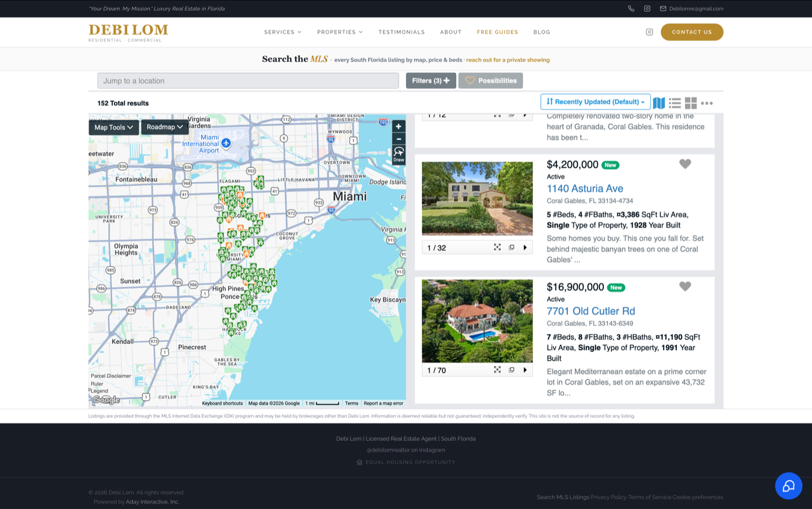
Task: Open the 7701 Old Cutler Rd listing link
Action: point(591,311)
